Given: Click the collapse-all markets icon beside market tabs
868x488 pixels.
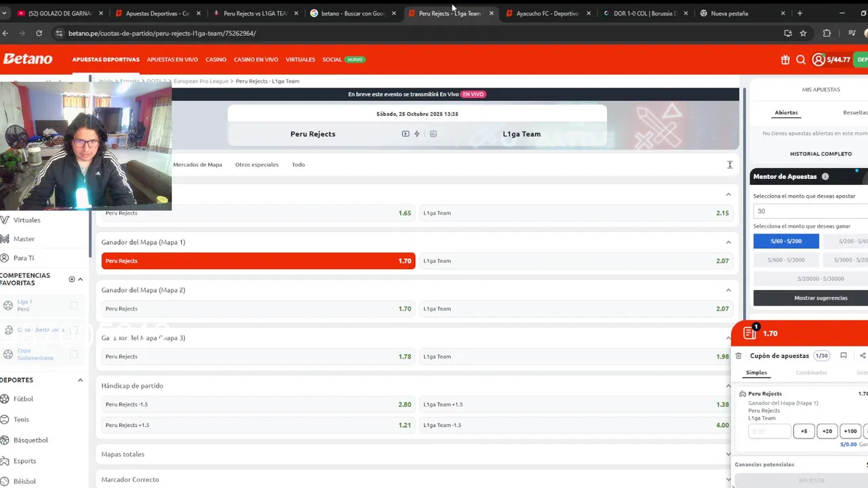Looking at the screenshot, I should pos(730,165).
